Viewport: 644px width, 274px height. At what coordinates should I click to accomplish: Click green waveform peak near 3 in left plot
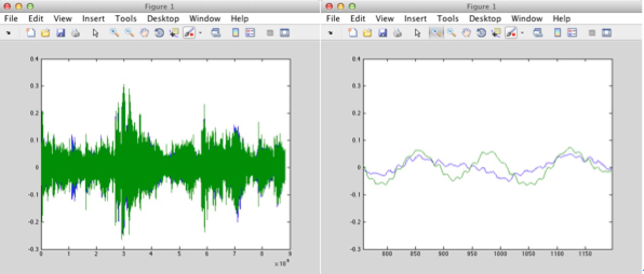124,86
